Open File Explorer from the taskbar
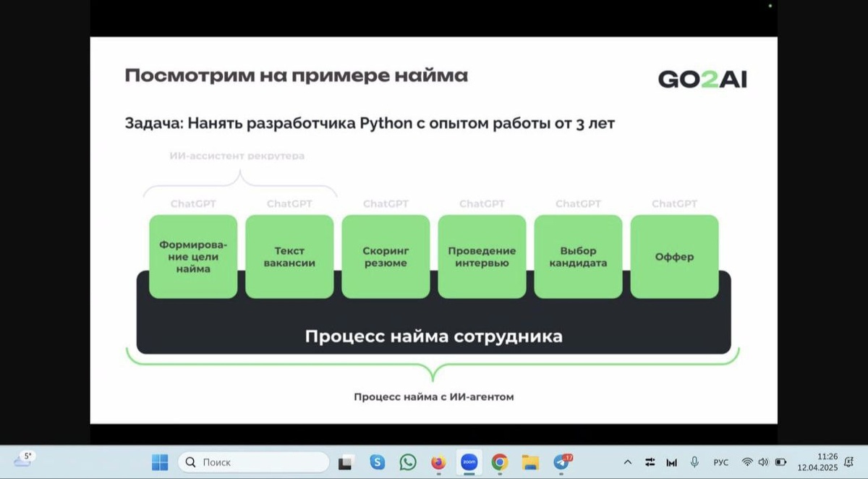Screen dimensions: 868x479 coord(530,462)
